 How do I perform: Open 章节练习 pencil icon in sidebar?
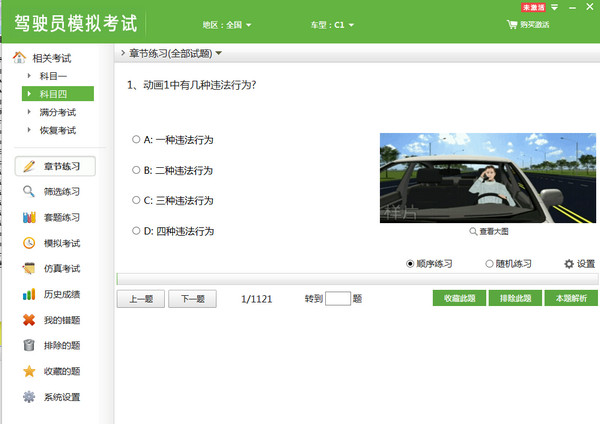pos(29,166)
